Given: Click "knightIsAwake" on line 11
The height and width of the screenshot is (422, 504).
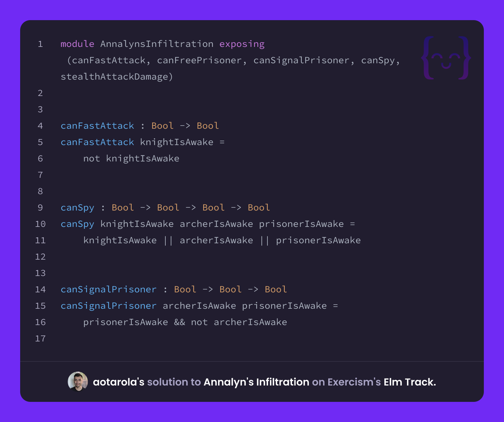Looking at the screenshot, I should 120,240.
